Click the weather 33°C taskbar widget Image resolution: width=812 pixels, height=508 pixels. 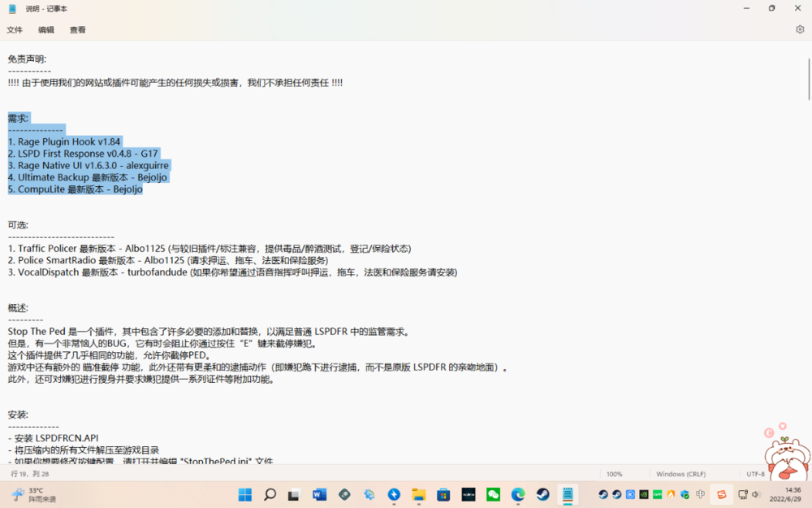coord(31,493)
